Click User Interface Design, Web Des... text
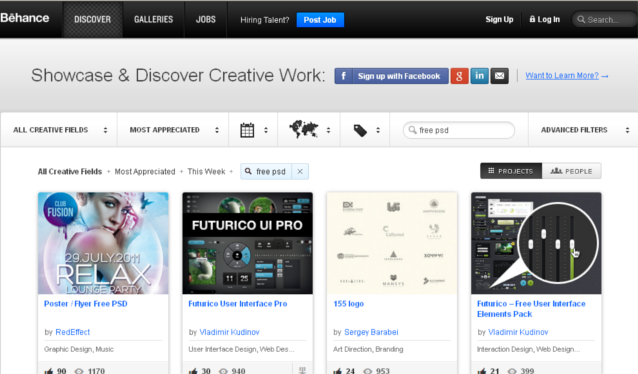 [241, 349]
